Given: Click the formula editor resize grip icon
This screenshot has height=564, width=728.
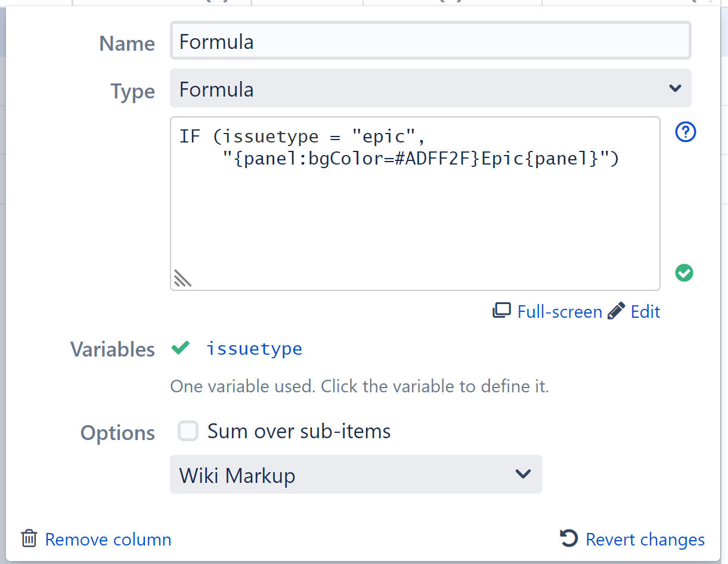Looking at the screenshot, I should tap(182, 277).
